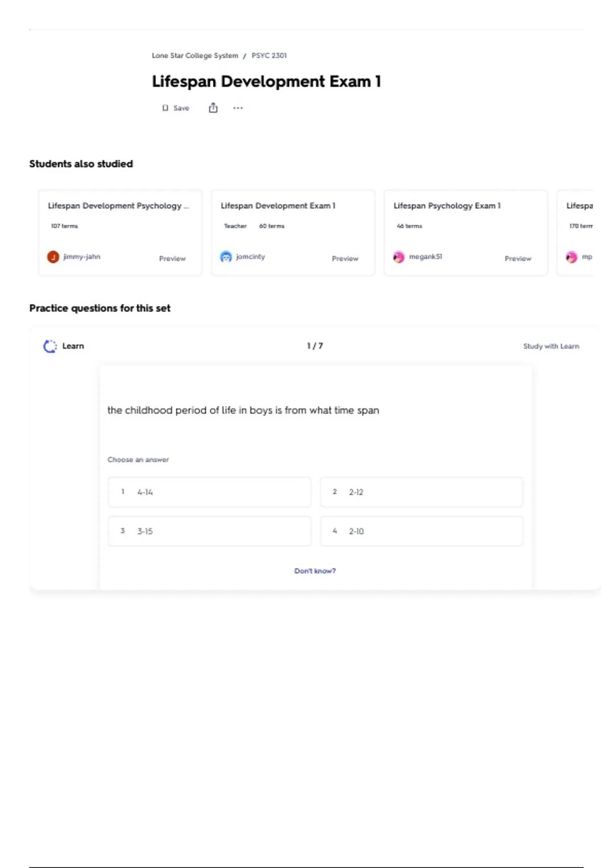Preview jomcinty's Lifespan Development Exam 1
613x868 pixels.
click(345, 258)
